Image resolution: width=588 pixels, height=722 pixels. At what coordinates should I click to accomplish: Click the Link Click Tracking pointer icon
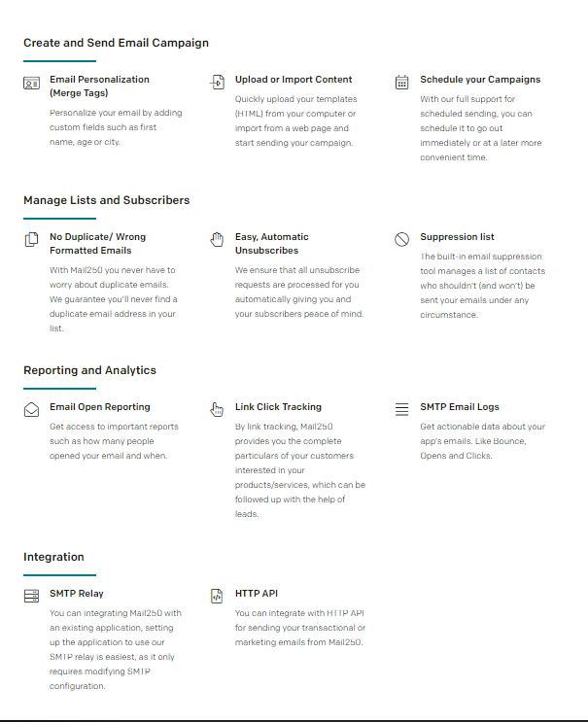(x=217, y=410)
